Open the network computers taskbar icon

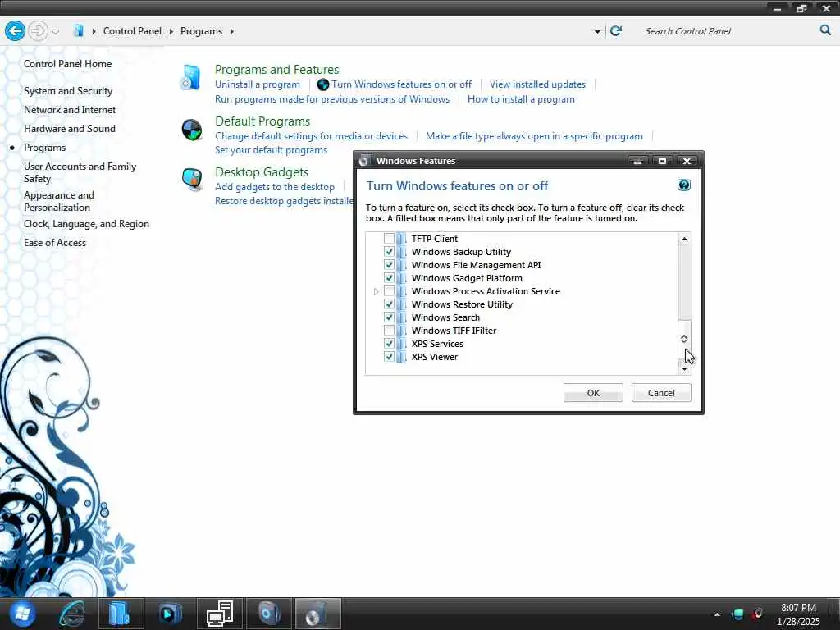[x=220, y=614]
